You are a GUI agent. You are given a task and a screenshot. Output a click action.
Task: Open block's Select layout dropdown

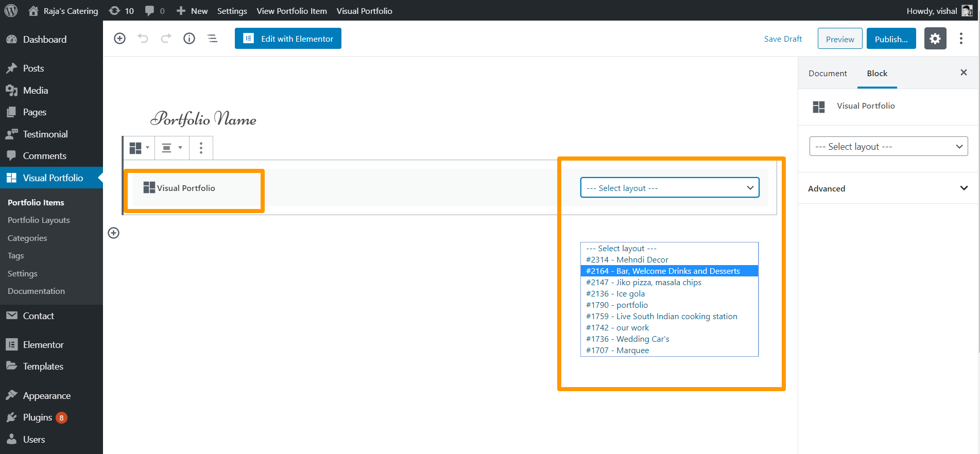tap(669, 187)
